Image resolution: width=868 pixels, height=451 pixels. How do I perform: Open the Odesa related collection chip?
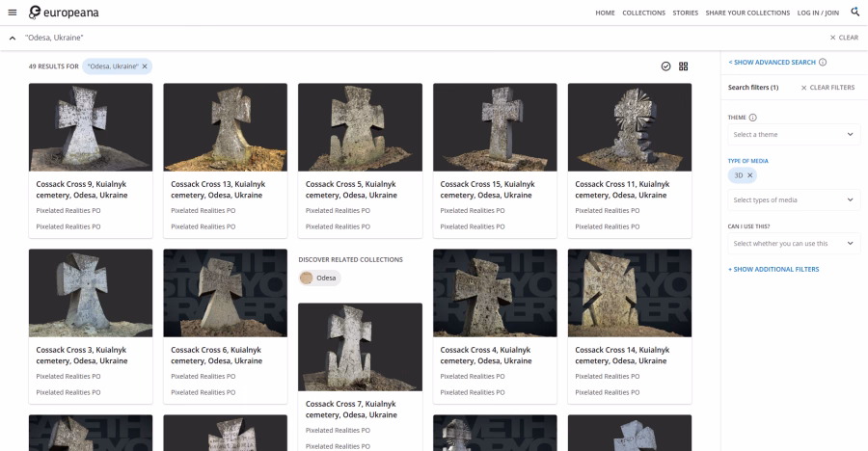coord(319,278)
